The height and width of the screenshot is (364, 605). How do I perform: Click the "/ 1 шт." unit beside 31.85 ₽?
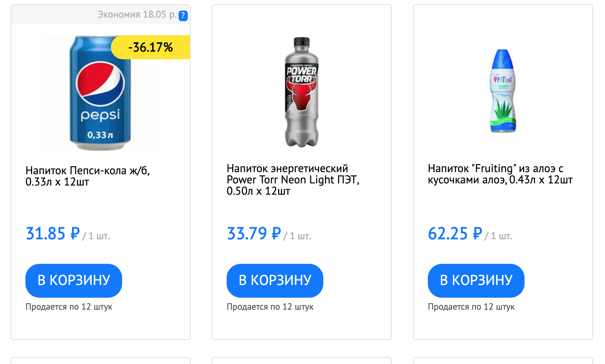(x=96, y=236)
